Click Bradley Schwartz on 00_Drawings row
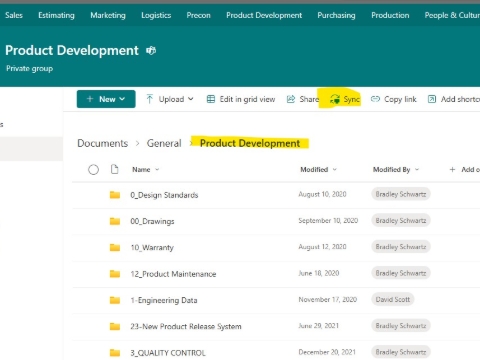The width and height of the screenshot is (480, 360). pos(401,220)
